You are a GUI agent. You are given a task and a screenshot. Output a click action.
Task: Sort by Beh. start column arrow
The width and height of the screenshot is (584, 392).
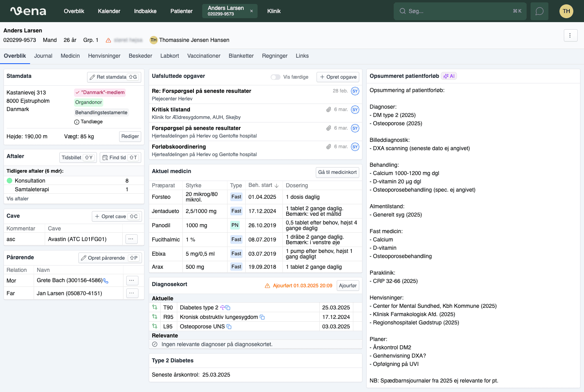pyautogui.click(x=277, y=185)
